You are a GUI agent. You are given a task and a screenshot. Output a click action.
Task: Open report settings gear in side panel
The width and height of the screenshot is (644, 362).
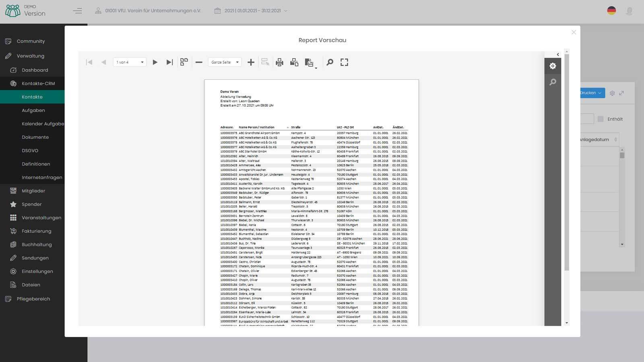pyautogui.click(x=553, y=66)
